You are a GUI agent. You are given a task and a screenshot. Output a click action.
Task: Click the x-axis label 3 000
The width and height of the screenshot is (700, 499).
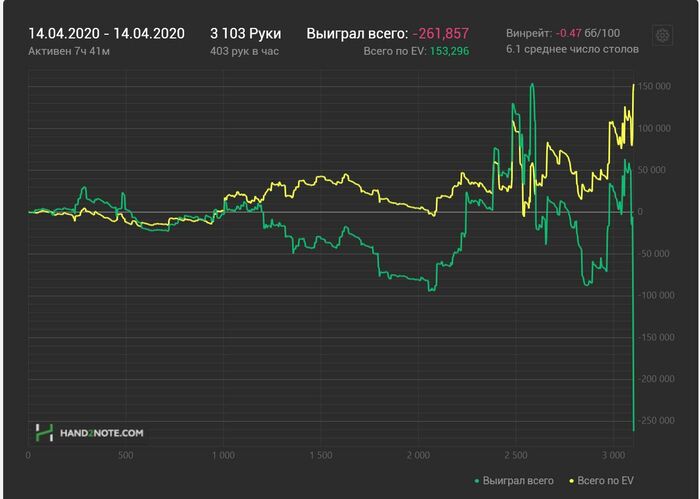[x=613, y=455]
